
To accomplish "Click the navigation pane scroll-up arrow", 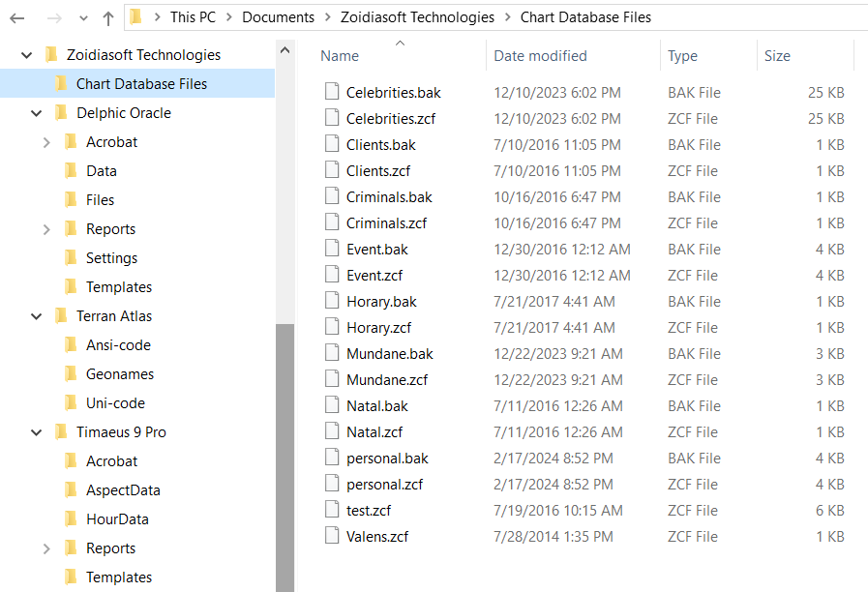I will point(285,50).
